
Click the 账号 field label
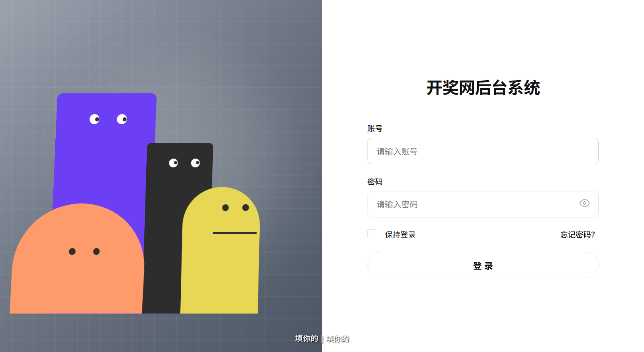tap(375, 129)
